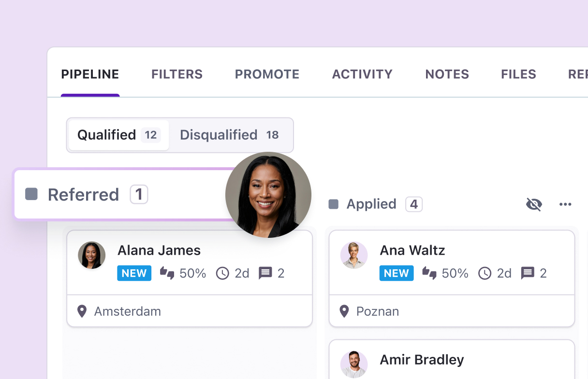588x379 pixels.
Task: Open the more options ellipsis for Applied column
Action: click(x=565, y=204)
